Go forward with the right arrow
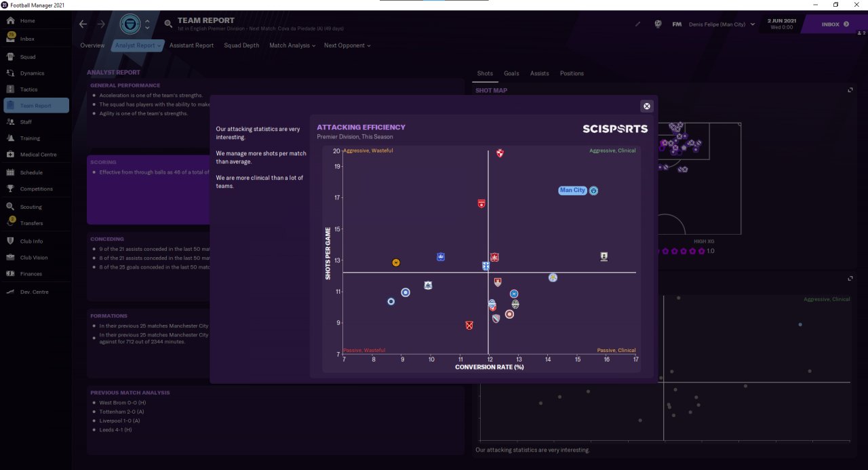 pyautogui.click(x=100, y=24)
